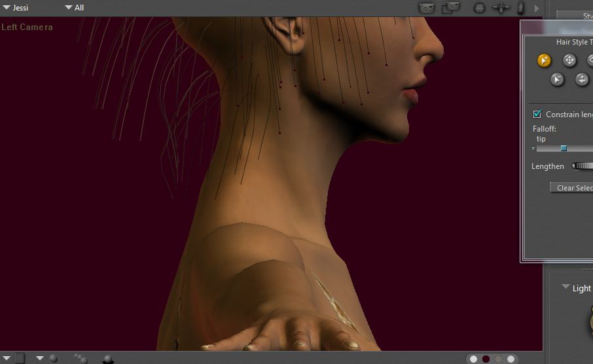Image resolution: width=593 pixels, height=364 pixels.
Task: Select the translate hairs tool icon
Action: pos(569,60)
